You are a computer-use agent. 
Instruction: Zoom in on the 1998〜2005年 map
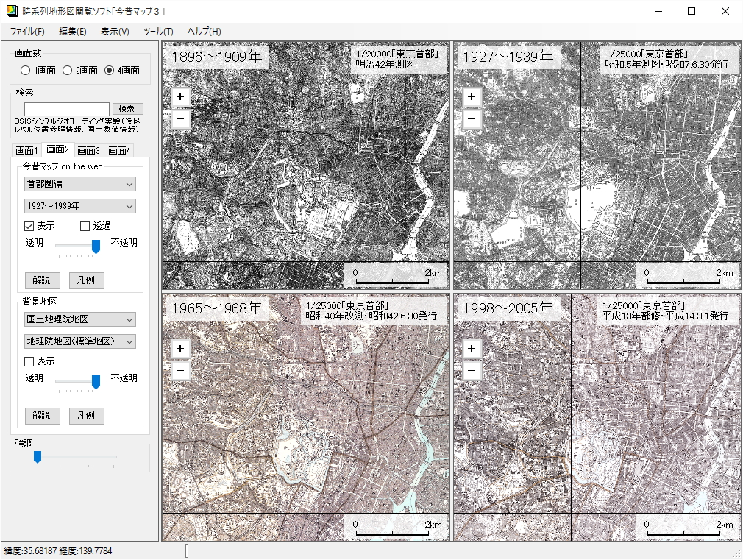coord(472,349)
